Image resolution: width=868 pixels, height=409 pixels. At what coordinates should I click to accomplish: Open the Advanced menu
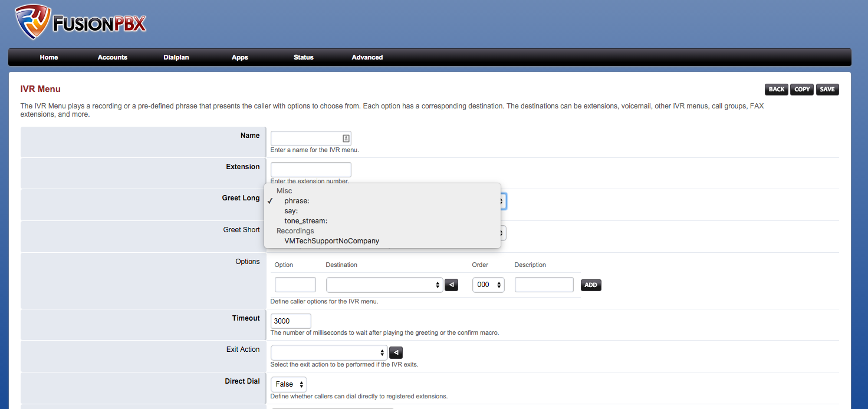367,57
